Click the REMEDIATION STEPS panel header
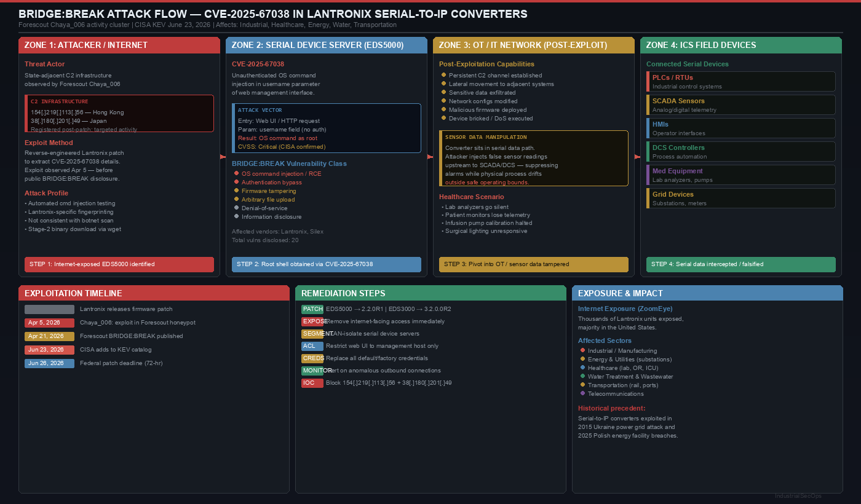This screenshot has height=504, width=861. coord(430,293)
